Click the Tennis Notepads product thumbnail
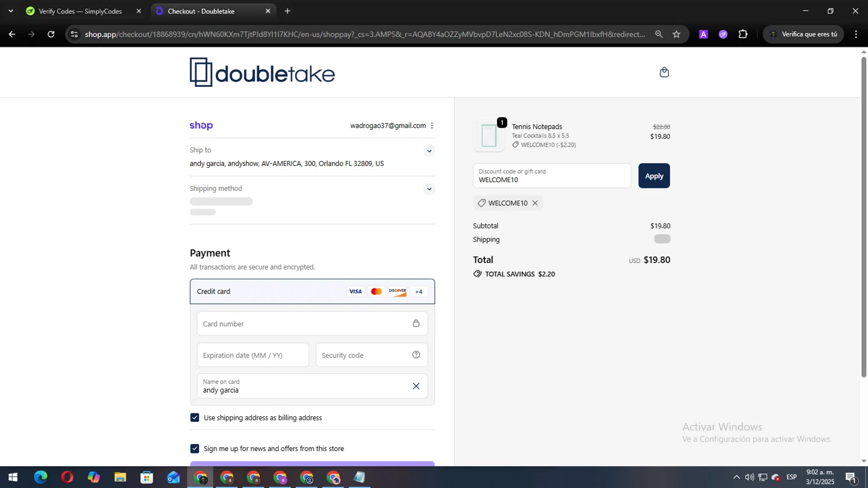The image size is (868, 488). 489,136
